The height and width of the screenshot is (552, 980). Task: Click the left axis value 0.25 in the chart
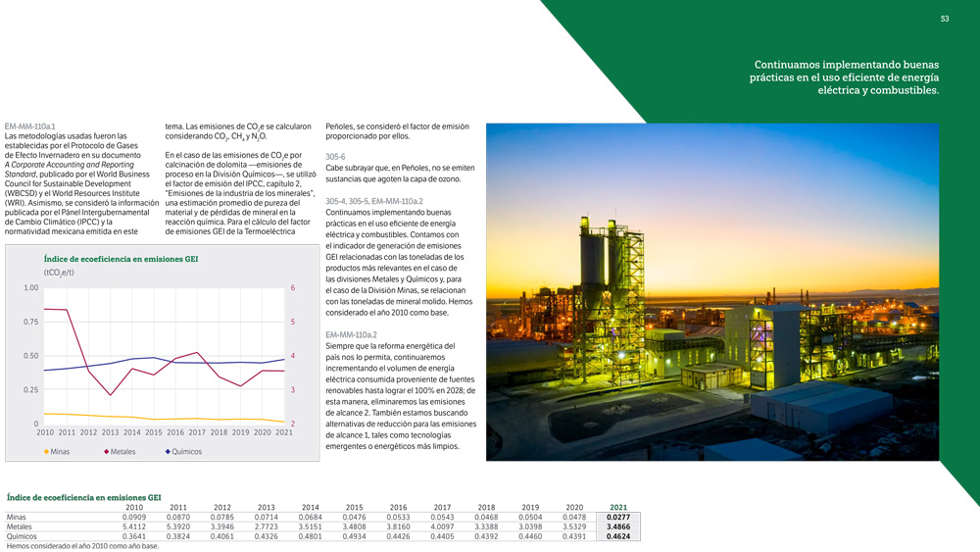point(31,389)
